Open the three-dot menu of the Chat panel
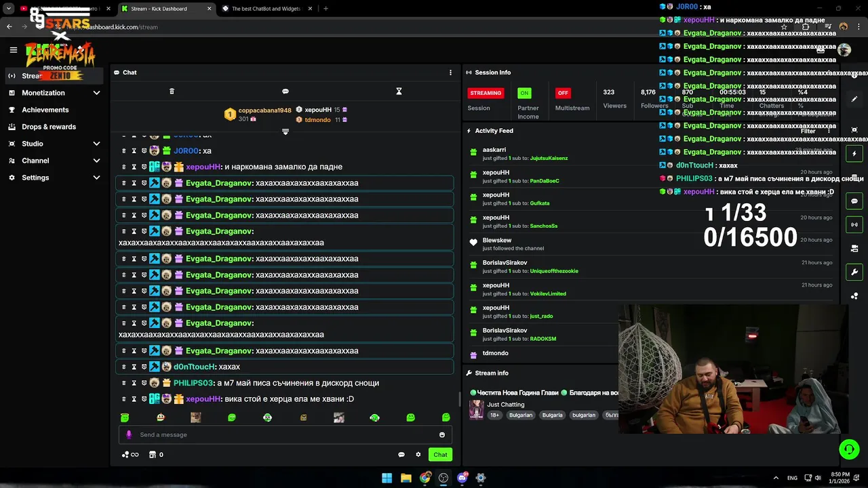Image resolution: width=868 pixels, height=488 pixels. (x=450, y=73)
